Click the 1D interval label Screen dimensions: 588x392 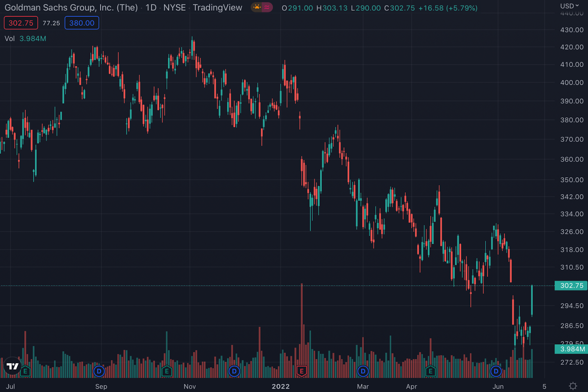[x=151, y=8]
